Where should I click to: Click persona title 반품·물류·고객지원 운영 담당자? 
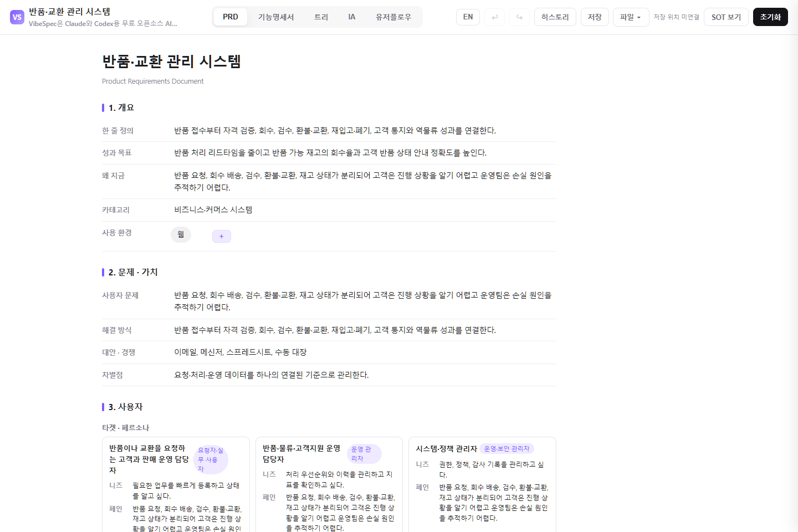coord(301,454)
